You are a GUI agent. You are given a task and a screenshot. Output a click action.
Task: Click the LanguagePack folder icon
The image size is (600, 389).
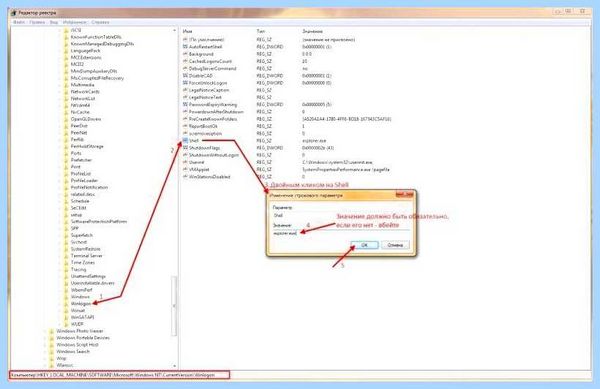66,51
